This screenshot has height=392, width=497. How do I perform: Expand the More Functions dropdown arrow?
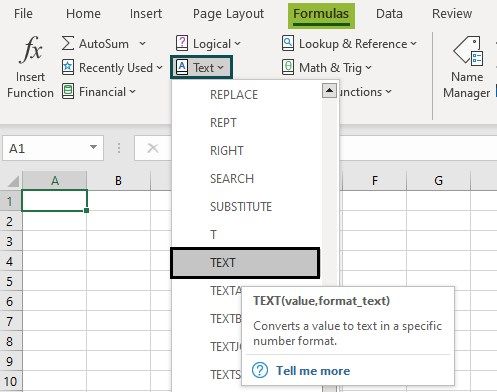click(388, 92)
